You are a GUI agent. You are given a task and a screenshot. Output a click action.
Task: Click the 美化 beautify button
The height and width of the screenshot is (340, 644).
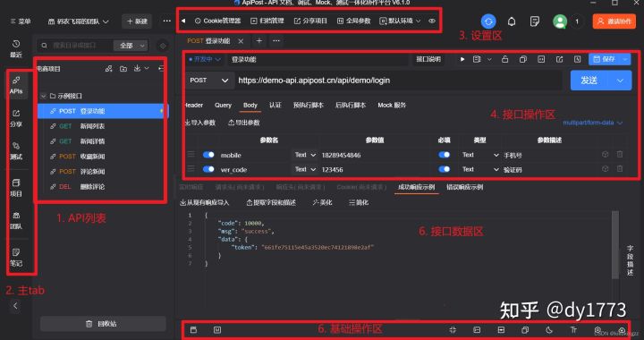coord(322,202)
